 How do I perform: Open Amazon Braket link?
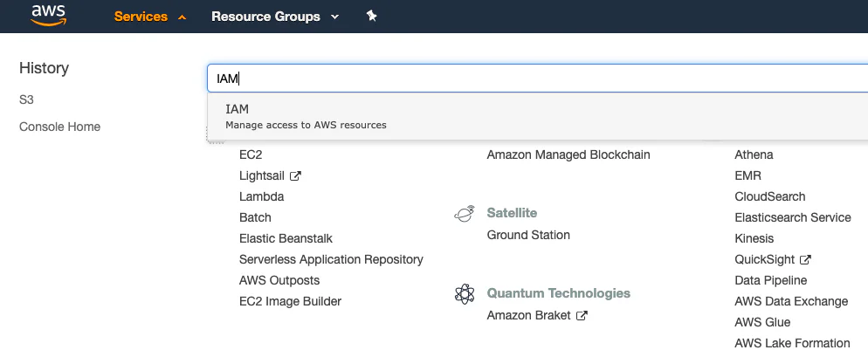coord(528,316)
